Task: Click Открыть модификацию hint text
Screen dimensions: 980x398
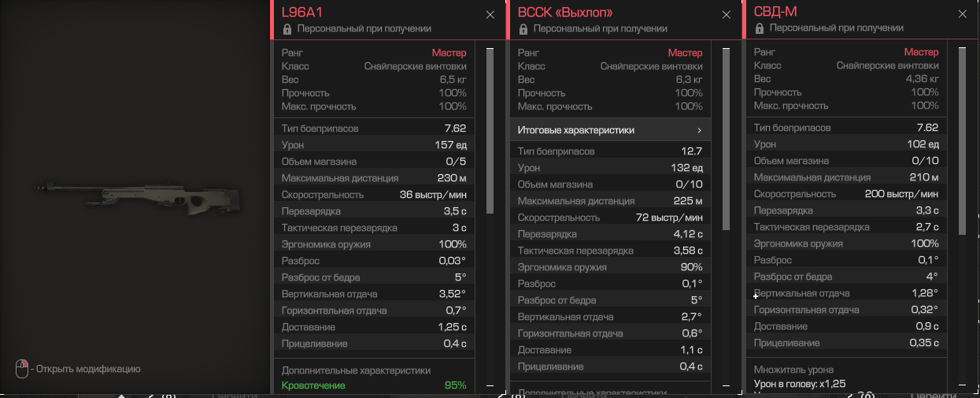Action: 89,369
